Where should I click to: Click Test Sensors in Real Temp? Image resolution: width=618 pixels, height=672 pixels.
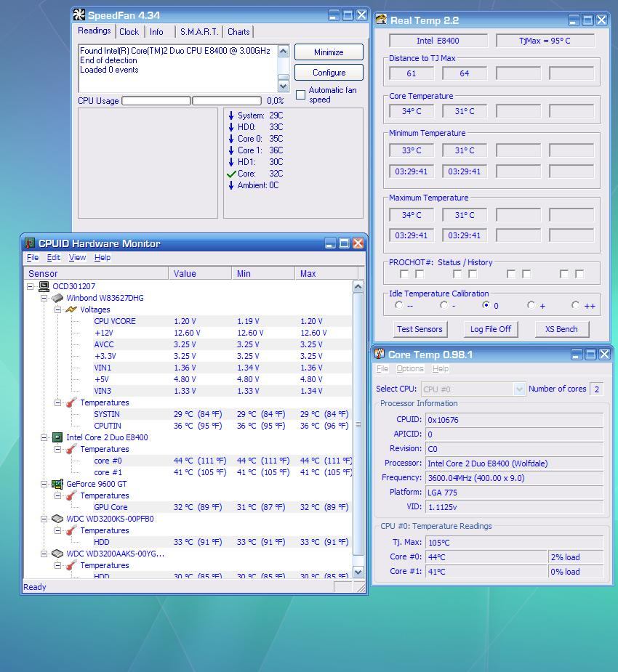420,329
